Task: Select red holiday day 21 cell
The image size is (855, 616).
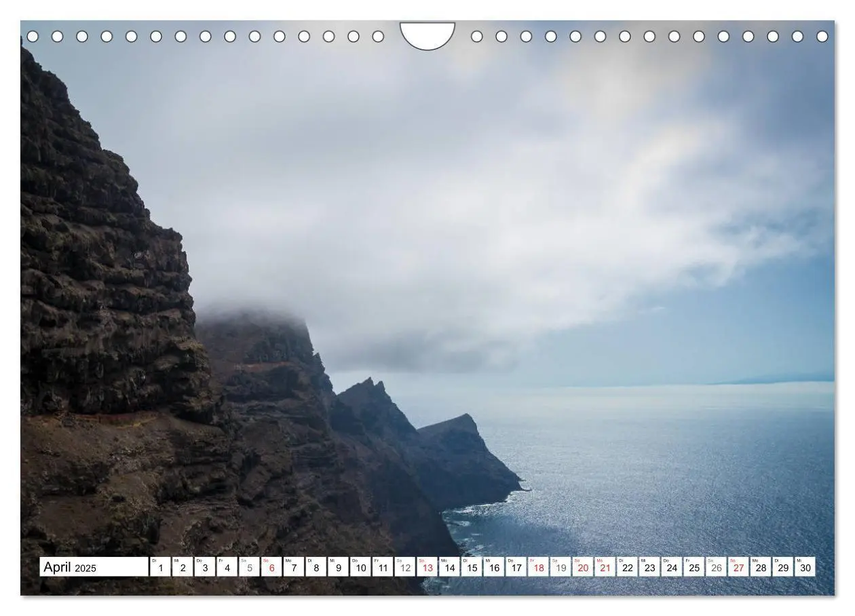Action: (x=605, y=567)
